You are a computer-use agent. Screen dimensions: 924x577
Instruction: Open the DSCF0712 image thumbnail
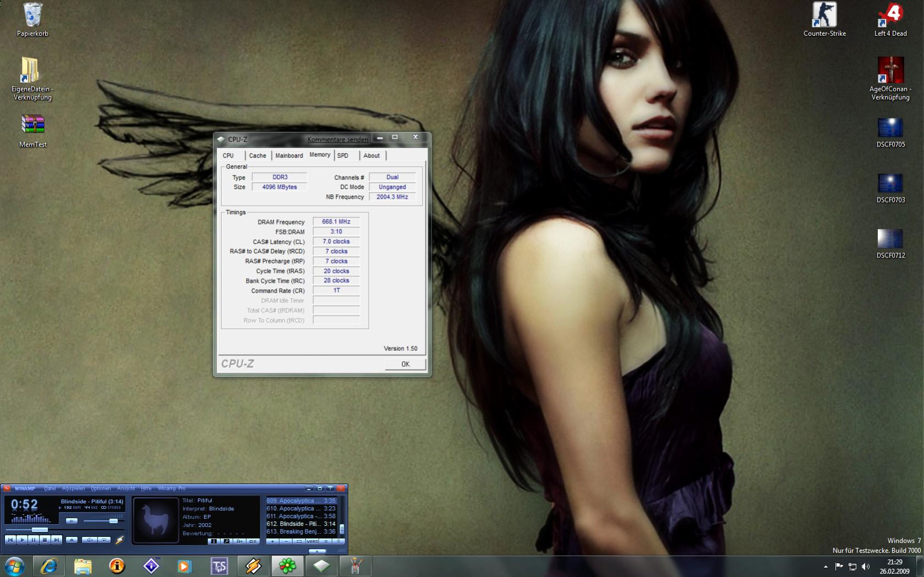coord(890,243)
